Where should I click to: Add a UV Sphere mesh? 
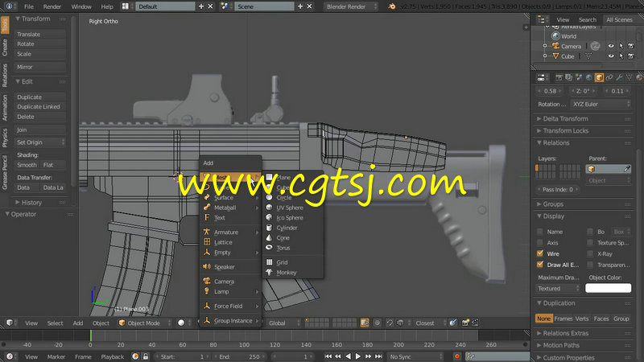[292, 208]
